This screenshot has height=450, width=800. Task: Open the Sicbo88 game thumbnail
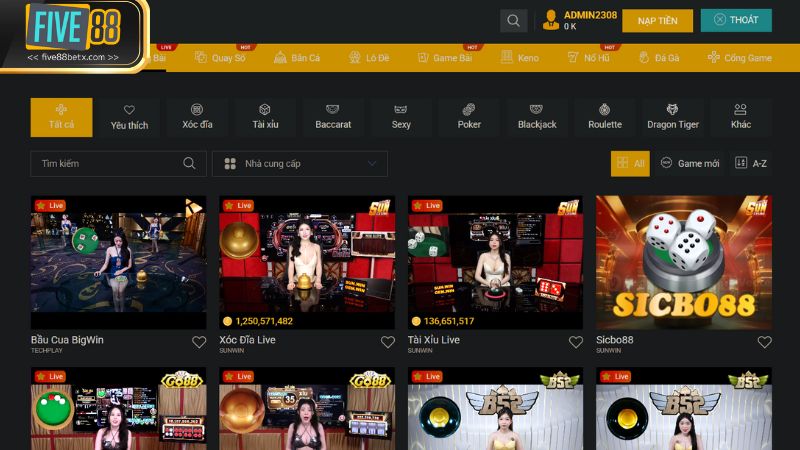(684, 262)
